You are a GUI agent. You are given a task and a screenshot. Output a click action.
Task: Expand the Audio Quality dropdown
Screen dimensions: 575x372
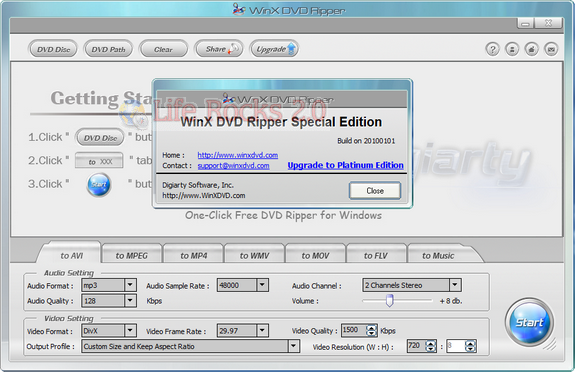130,300
